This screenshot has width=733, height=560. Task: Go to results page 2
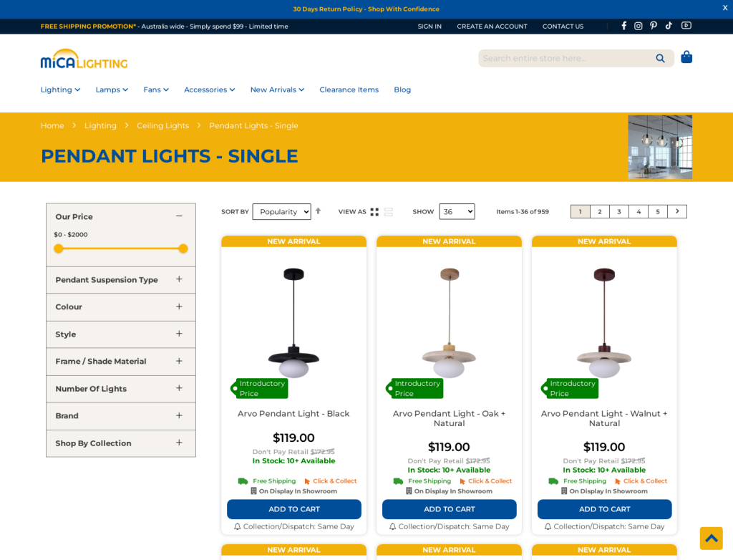click(x=600, y=211)
